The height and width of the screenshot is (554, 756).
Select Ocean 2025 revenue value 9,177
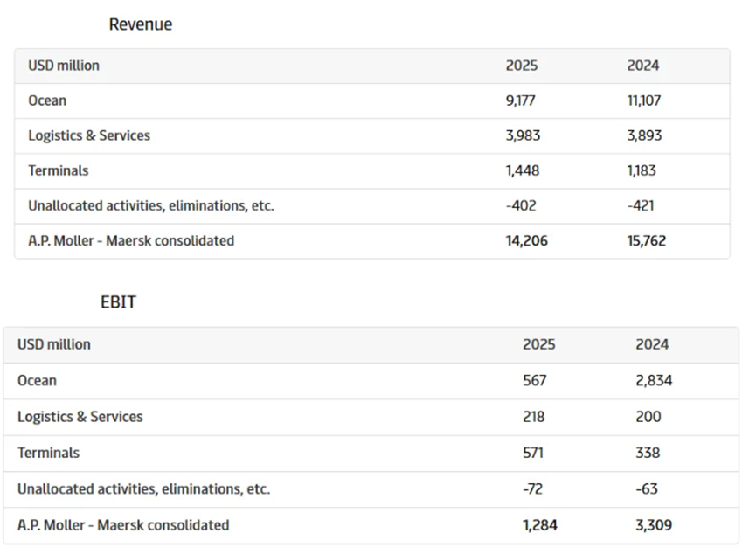point(520,100)
